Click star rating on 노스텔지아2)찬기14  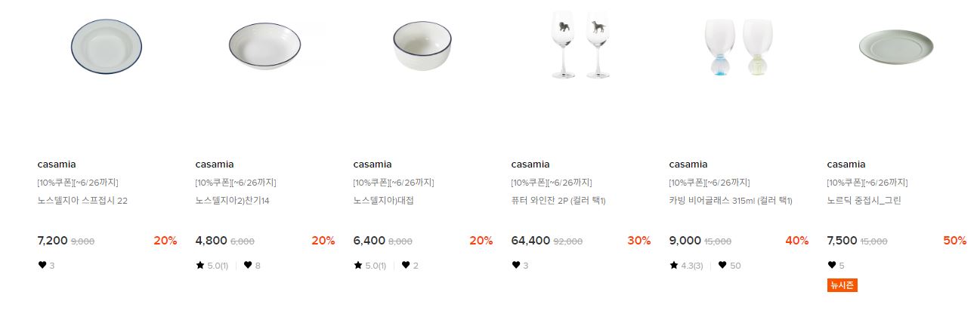[212, 266]
